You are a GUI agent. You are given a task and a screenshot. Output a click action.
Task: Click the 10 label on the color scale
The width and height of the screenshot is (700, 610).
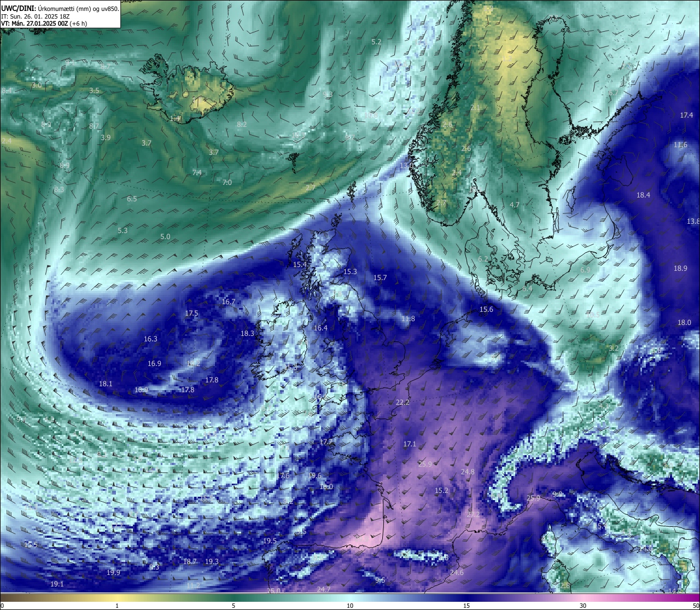pyautogui.click(x=350, y=606)
